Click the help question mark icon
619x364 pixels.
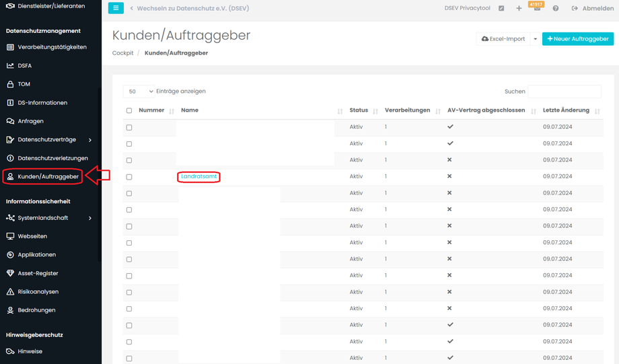[x=556, y=9]
